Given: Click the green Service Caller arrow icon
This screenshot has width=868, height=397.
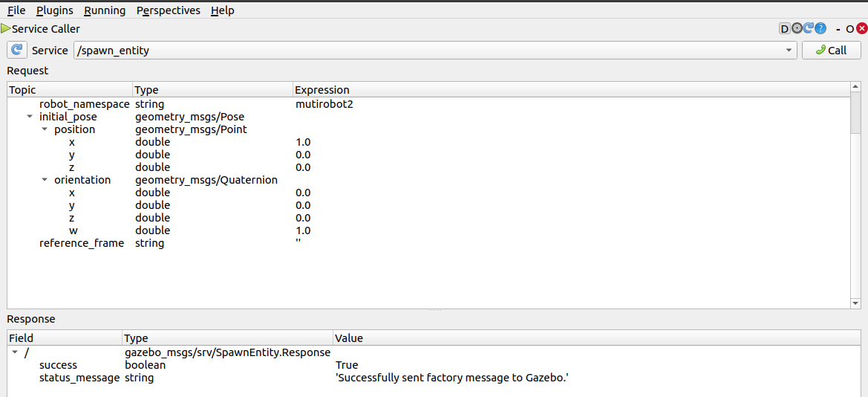Looking at the screenshot, I should [x=6, y=29].
